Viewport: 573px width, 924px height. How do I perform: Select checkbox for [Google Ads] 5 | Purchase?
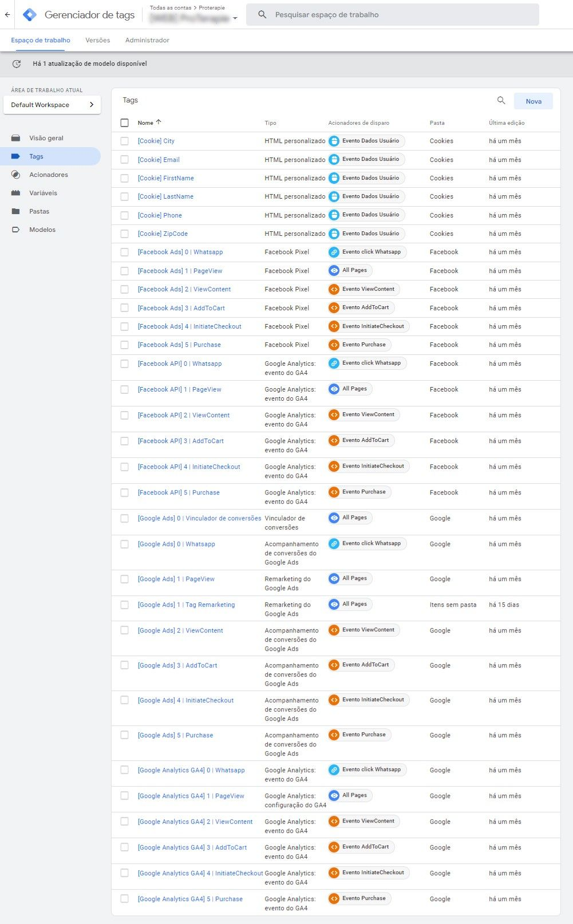coord(125,735)
